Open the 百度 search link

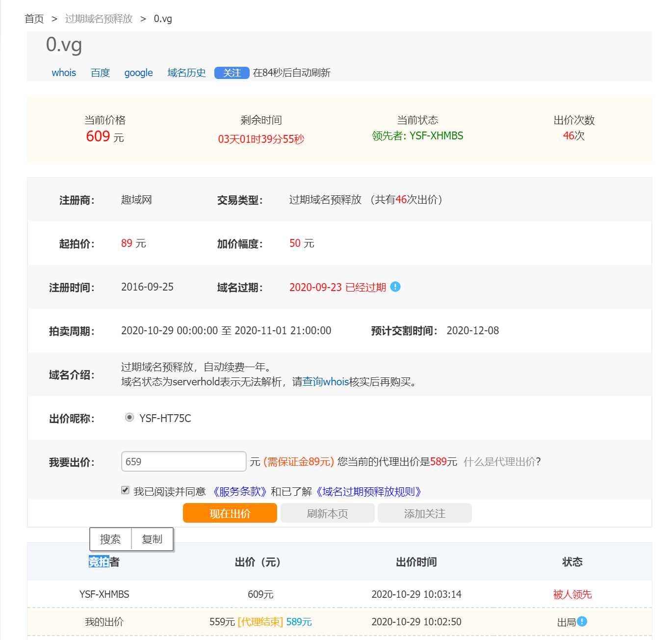(x=100, y=73)
